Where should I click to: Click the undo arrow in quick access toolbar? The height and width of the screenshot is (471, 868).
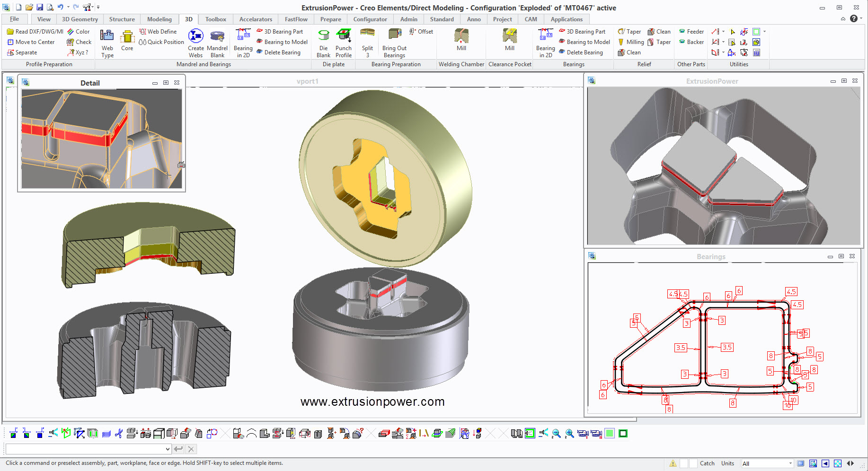60,7
